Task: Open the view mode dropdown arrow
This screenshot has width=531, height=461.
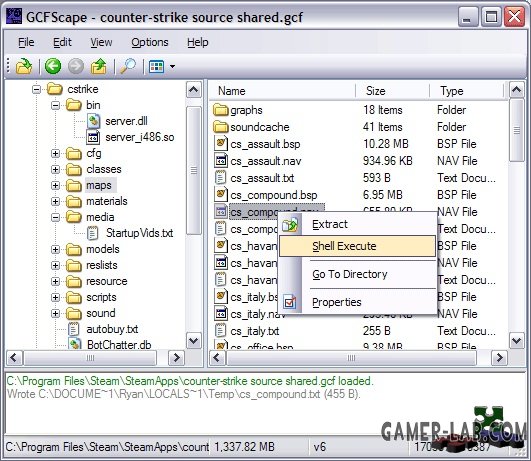Action: 172,66
